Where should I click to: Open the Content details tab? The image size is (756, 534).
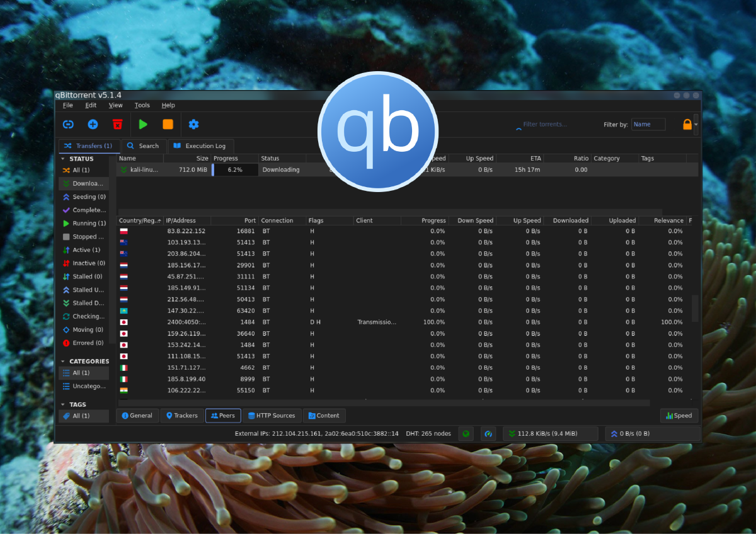coord(324,416)
